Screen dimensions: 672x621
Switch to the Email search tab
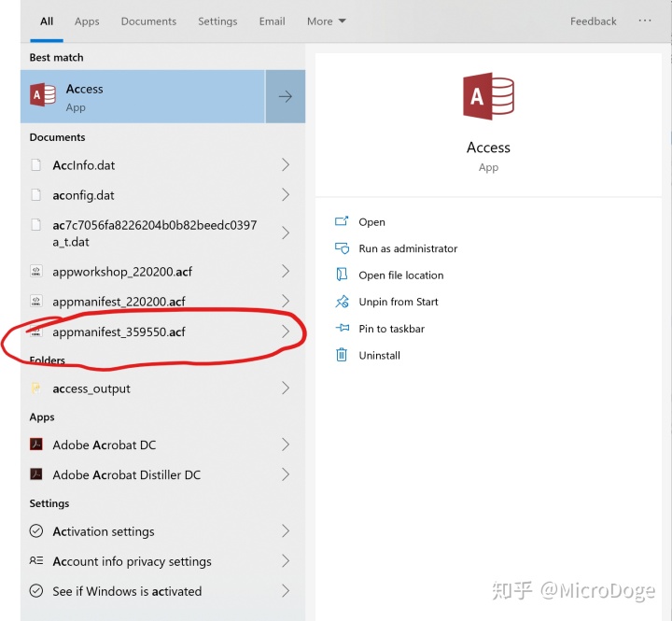(273, 21)
